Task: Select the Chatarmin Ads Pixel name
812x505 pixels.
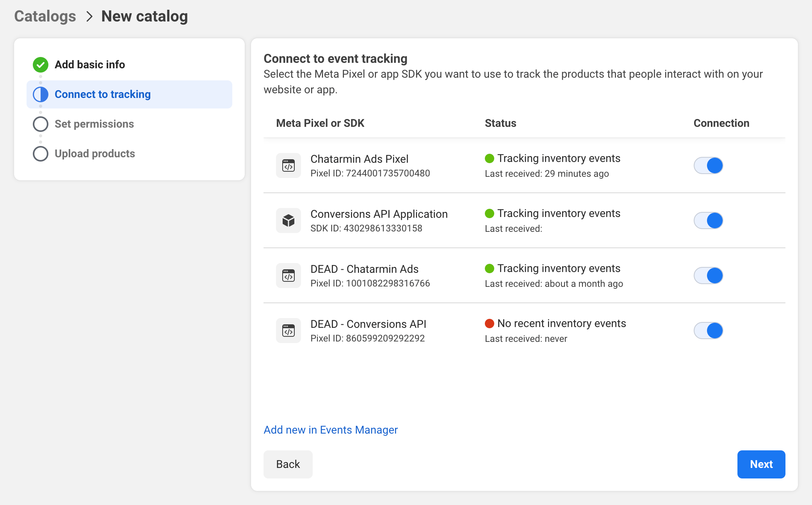Action: (x=360, y=159)
